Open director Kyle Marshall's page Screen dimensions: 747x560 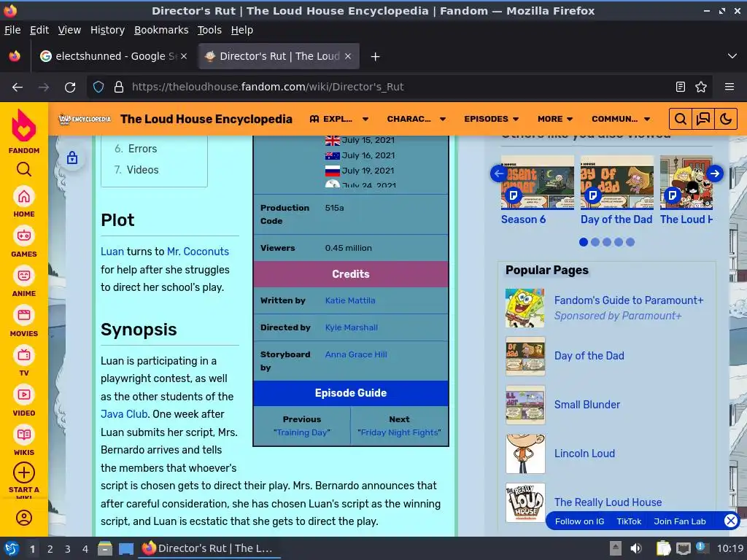click(x=352, y=327)
